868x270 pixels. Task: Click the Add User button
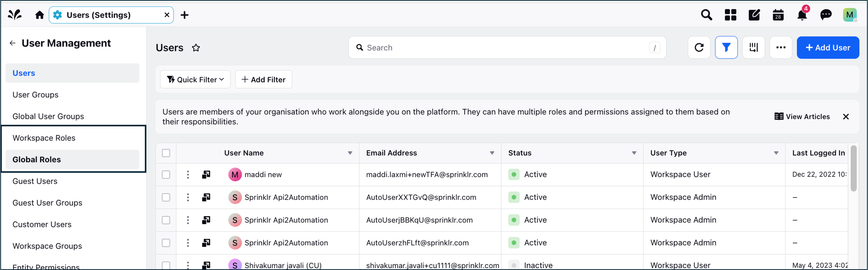(x=827, y=47)
